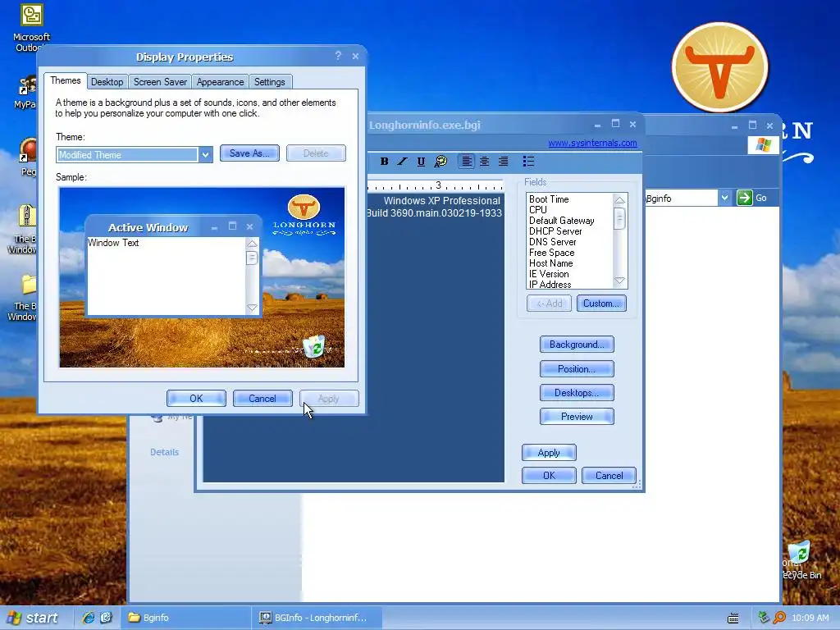Click OK in the BGInfo window

[x=549, y=476]
